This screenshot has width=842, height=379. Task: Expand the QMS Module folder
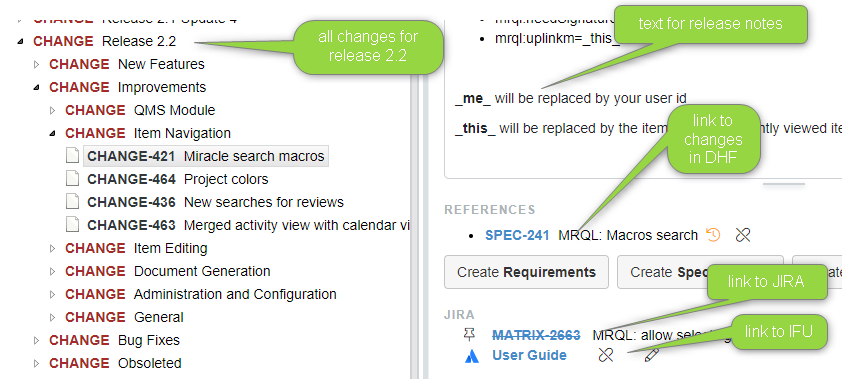click(x=53, y=111)
